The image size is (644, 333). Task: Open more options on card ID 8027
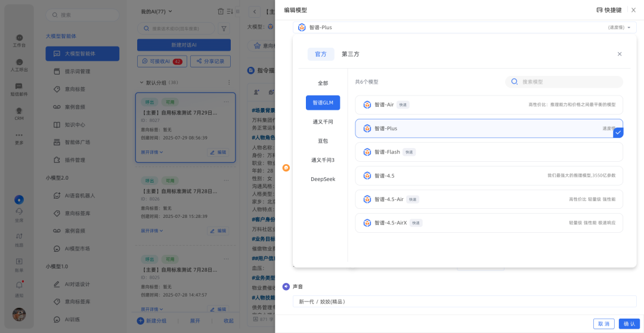(x=227, y=101)
